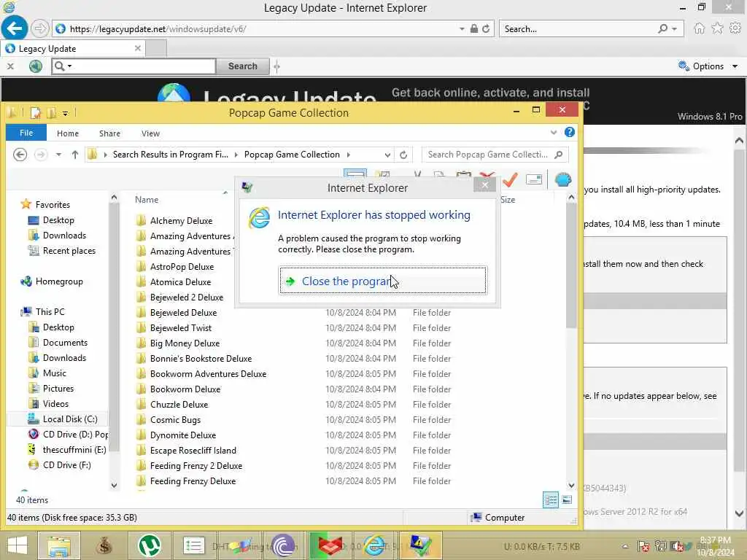Open the IE search provider dropdown arrow
The image size is (747, 560).
674,28
